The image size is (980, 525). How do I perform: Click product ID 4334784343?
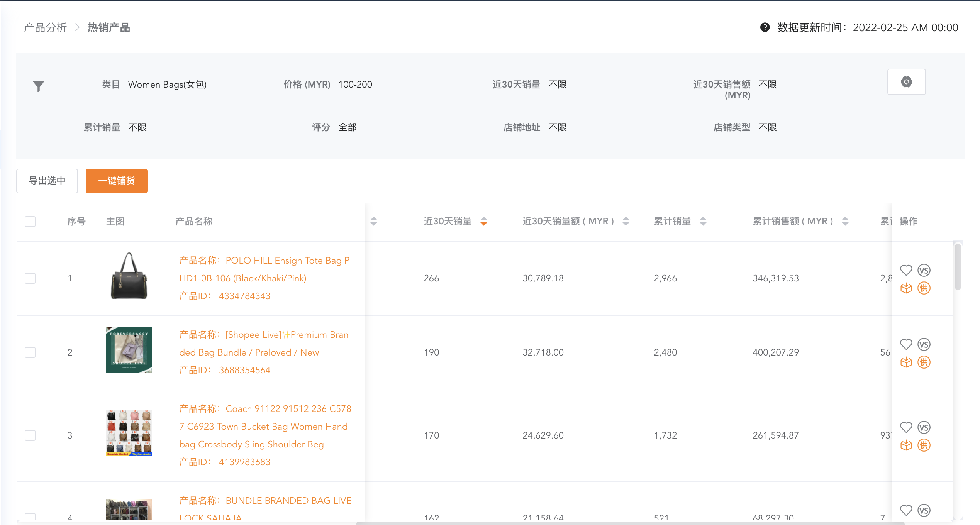tap(244, 296)
